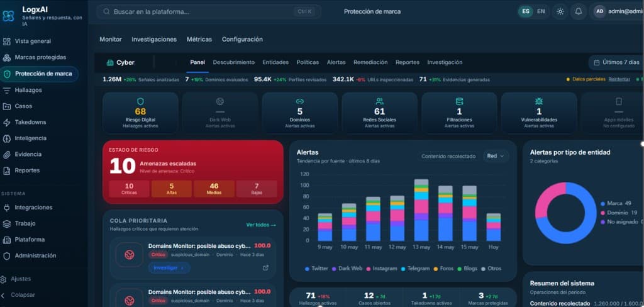Open the Filtraciones alerts card

pos(459,113)
